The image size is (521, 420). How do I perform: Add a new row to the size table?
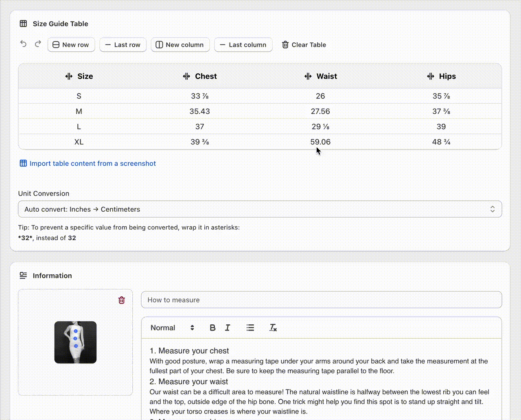(x=71, y=45)
